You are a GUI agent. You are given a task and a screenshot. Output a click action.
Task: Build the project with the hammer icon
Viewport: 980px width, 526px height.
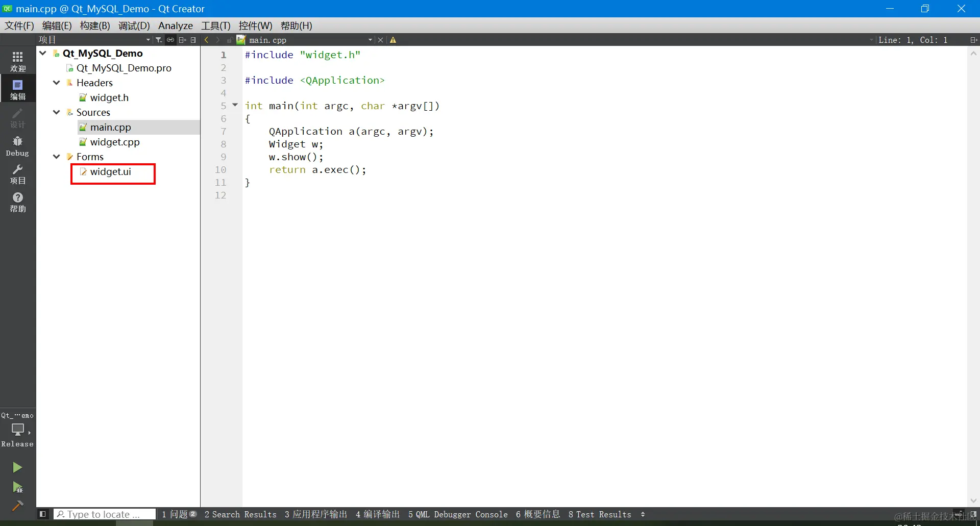pyautogui.click(x=17, y=506)
